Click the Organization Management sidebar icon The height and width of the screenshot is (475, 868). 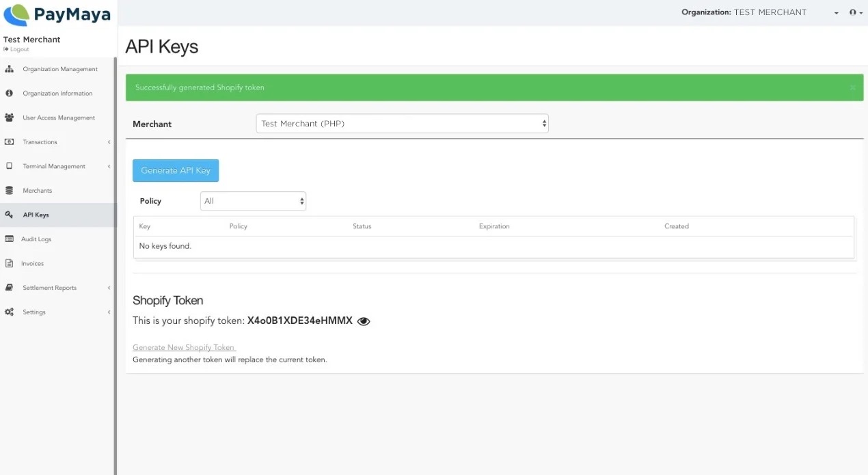[x=9, y=69]
